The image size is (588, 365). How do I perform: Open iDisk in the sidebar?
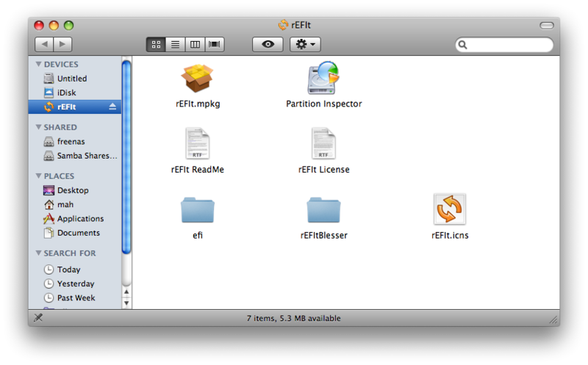click(x=75, y=93)
